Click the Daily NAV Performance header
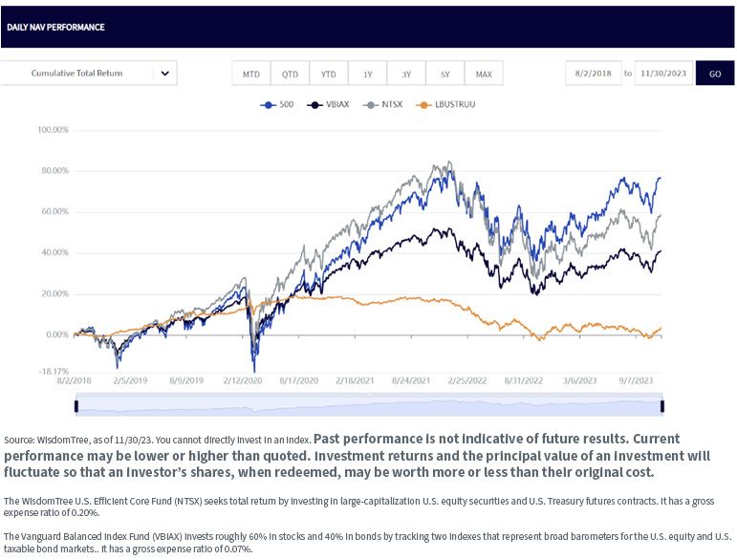Viewport: 737px width, 560px height. pyautogui.click(x=55, y=28)
